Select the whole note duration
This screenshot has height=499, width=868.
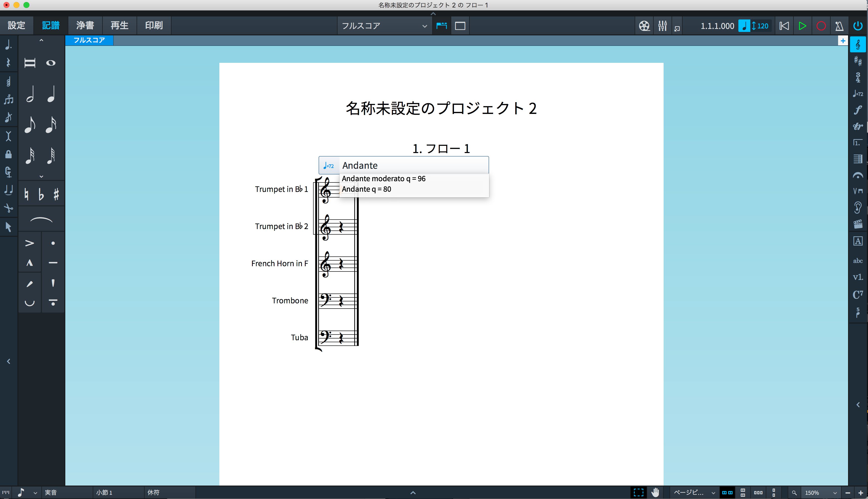point(51,63)
